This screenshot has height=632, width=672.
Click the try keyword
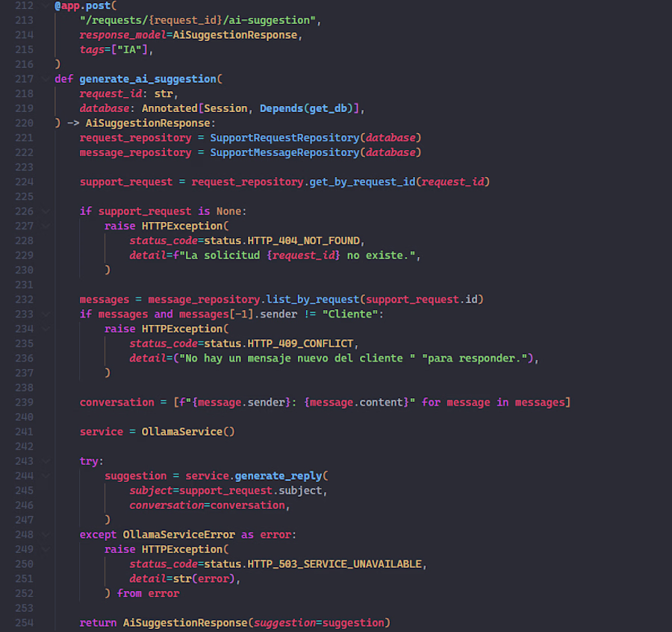[89, 461]
